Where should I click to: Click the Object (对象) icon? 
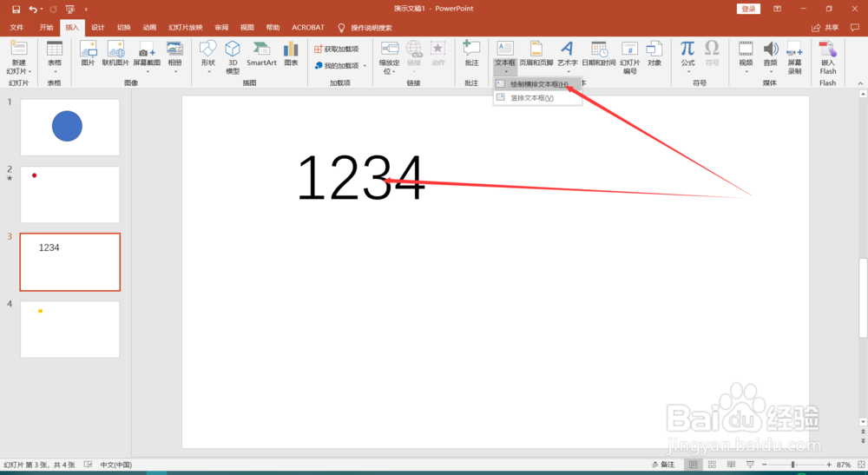click(x=654, y=49)
